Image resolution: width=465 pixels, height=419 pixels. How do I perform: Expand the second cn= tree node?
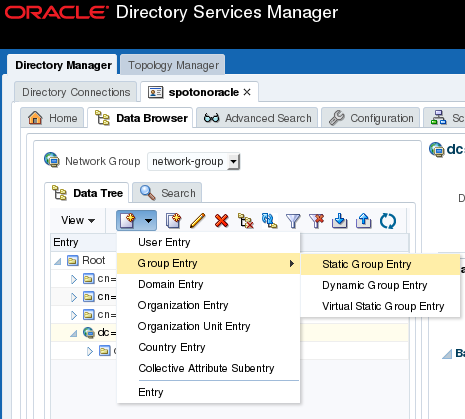click(x=74, y=297)
